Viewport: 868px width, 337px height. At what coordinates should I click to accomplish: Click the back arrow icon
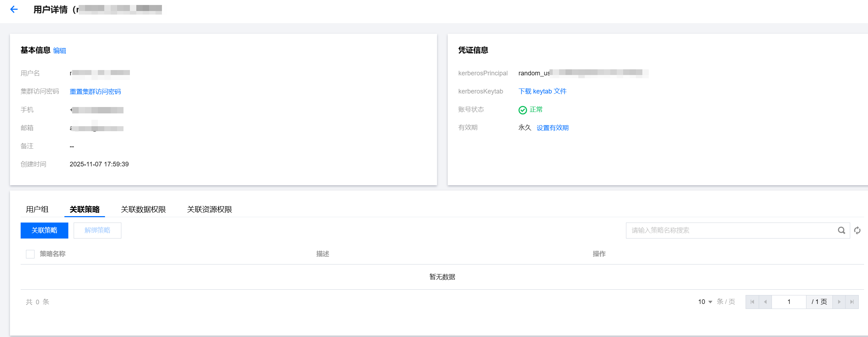tap(14, 10)
